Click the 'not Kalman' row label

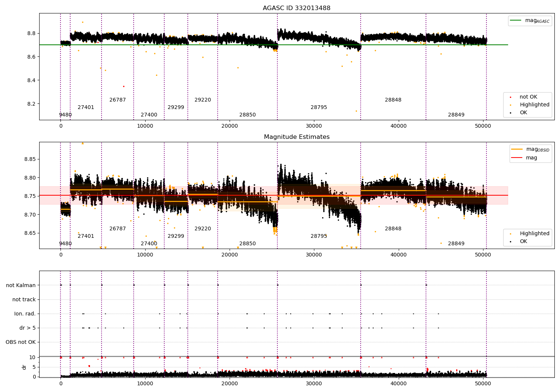(x=21, y=286)
